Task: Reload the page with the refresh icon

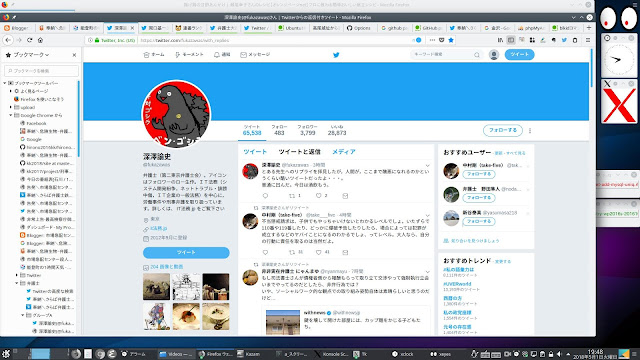Action: click(x=29, y=40)
